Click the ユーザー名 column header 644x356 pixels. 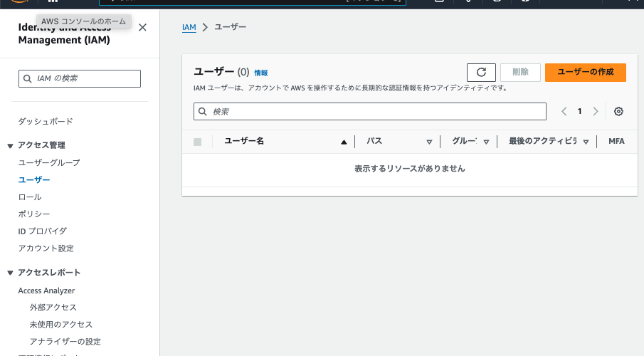click(x=244, y=141)
